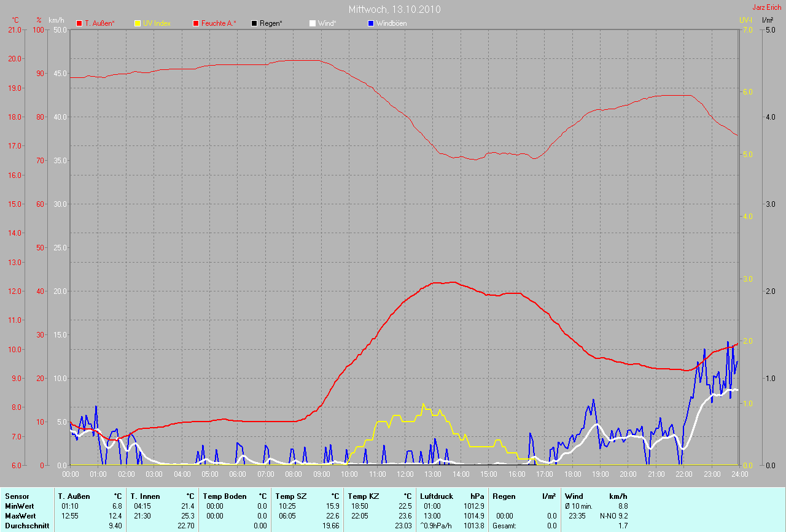The height and width of the screenshot is (532, 786).
Task: Click the T. Innen column header
Action: (145, 496)
